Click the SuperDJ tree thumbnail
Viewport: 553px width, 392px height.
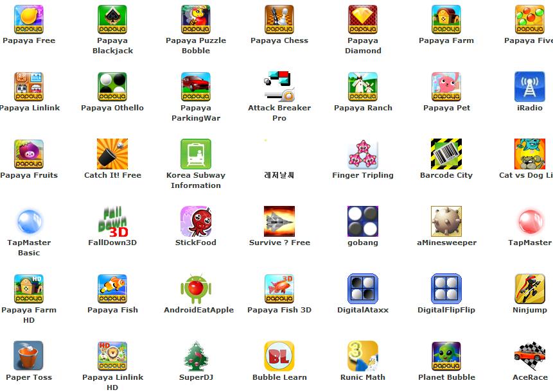[x=196, y=356]
